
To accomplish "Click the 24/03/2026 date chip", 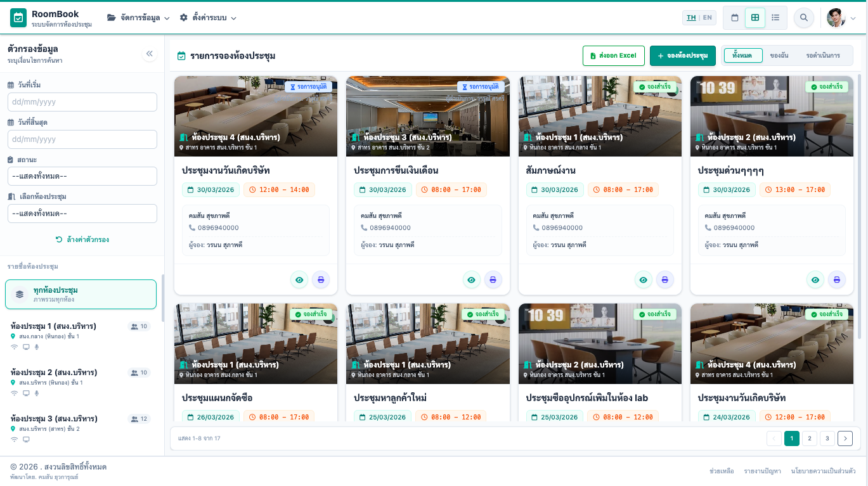I will (x=727, y=417).
